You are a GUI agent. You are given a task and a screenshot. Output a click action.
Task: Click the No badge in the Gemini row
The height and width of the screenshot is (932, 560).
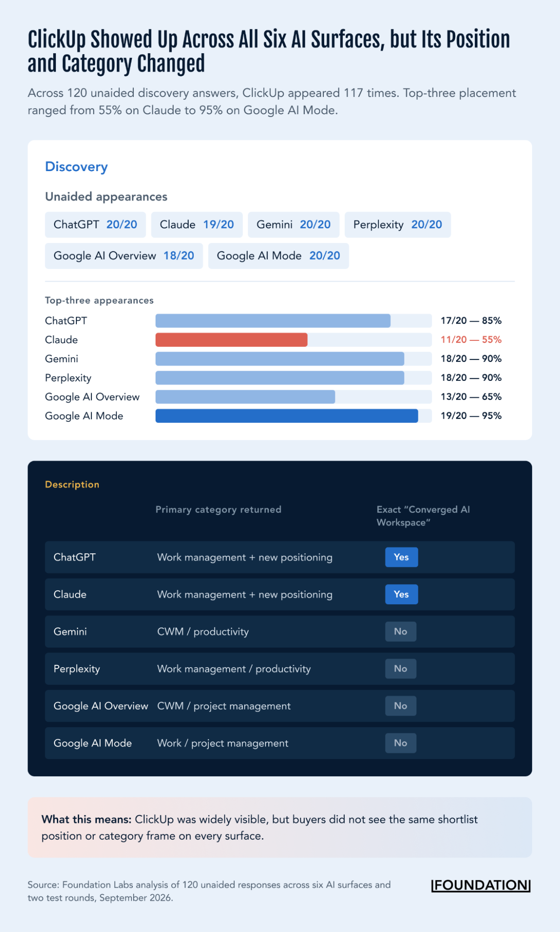(x=401, y=632)
